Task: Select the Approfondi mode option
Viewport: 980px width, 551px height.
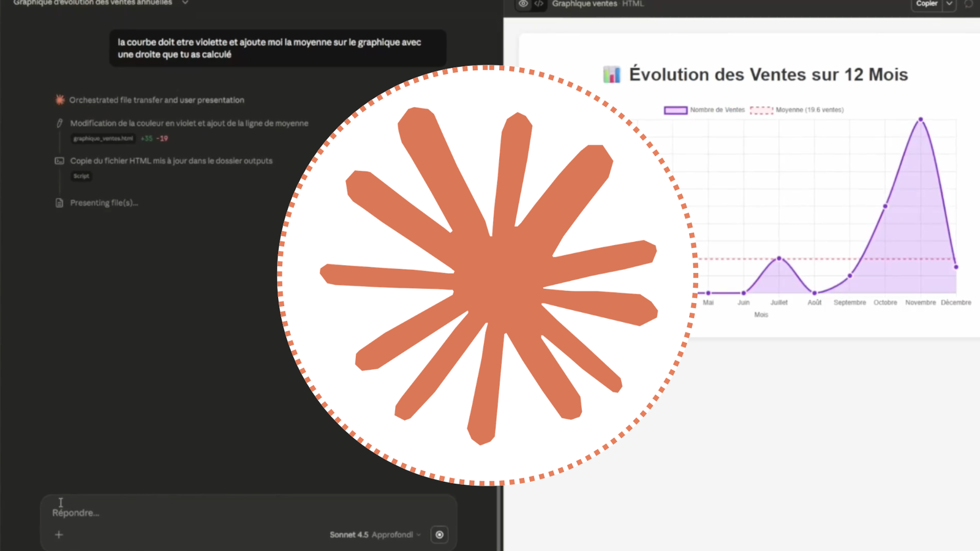Action: pos(392,534)
